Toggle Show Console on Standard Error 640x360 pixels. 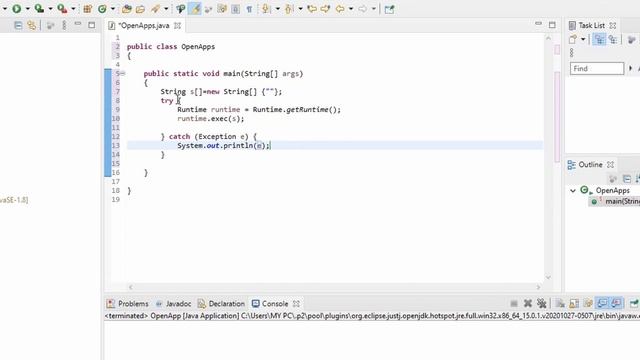[616, 303]
